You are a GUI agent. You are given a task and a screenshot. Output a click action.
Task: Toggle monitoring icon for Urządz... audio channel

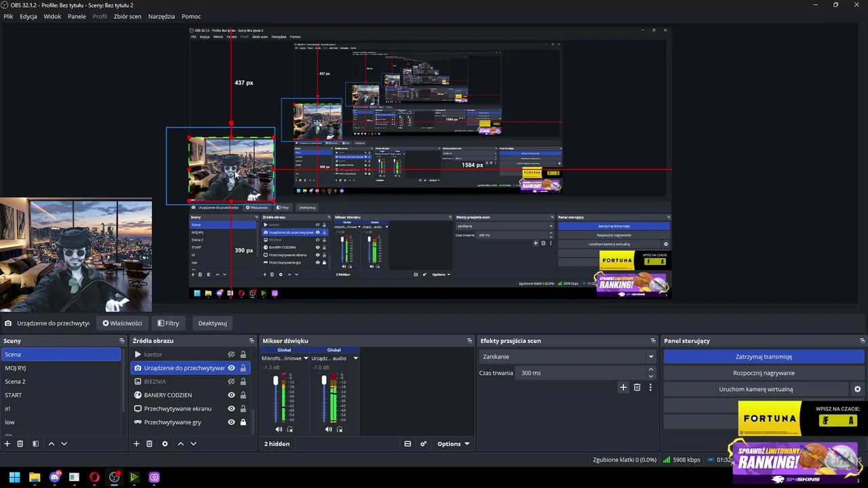340,430
